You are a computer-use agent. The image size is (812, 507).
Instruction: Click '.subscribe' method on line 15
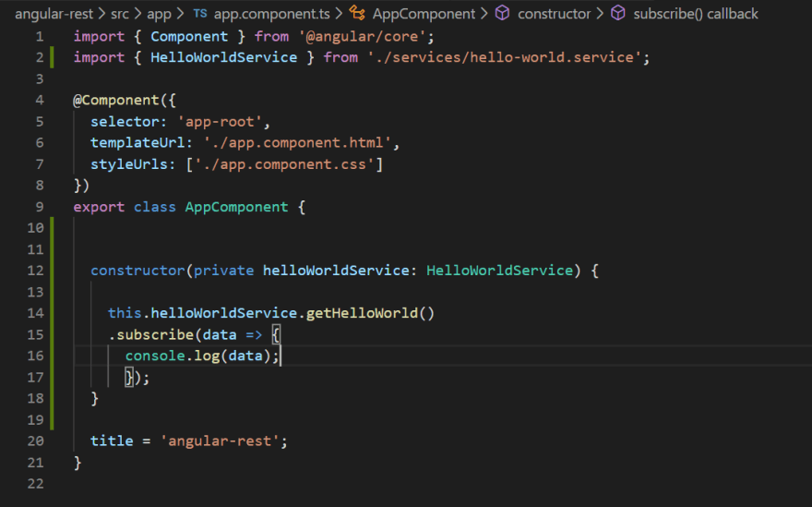pyautogui.click(x=150, y=335)
